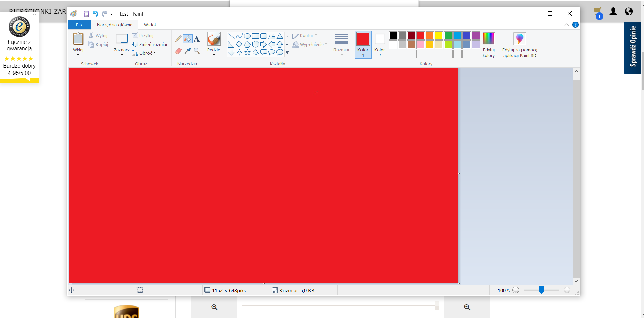
Task: Open the Zaznacz dropdown arrow
Action: (x=122, y=55)
